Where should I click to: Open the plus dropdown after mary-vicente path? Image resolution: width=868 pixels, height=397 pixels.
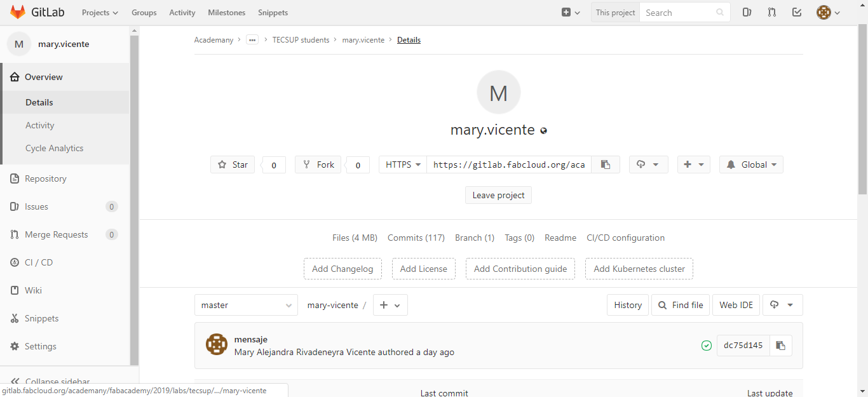[x=390, y=305]
